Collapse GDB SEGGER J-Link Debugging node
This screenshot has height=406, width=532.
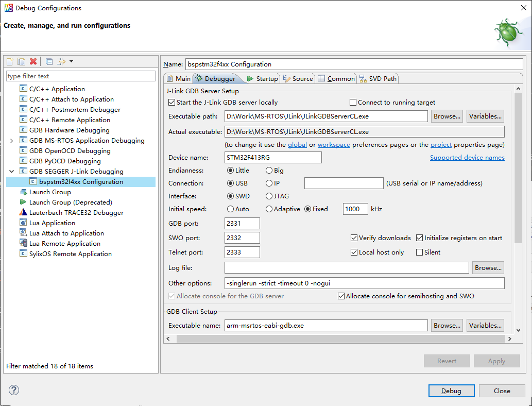coord(12,171)
